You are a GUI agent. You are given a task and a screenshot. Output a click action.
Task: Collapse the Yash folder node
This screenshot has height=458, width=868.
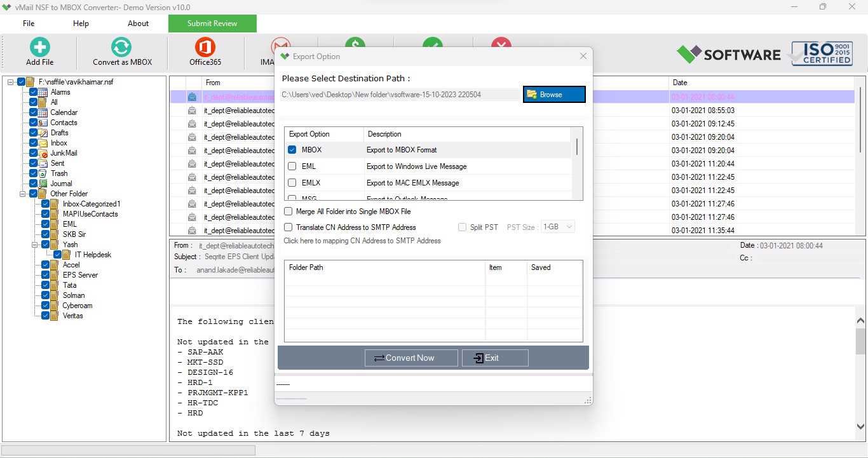click(x=35, y=245)
